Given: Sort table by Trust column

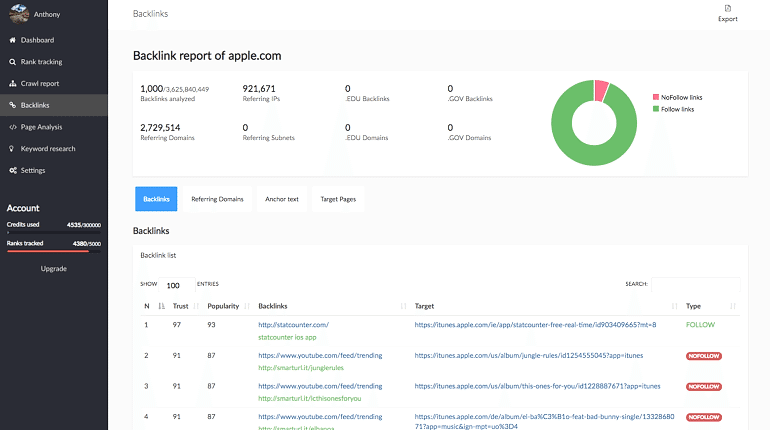Looking at the screenshot, I should point(181,306).
